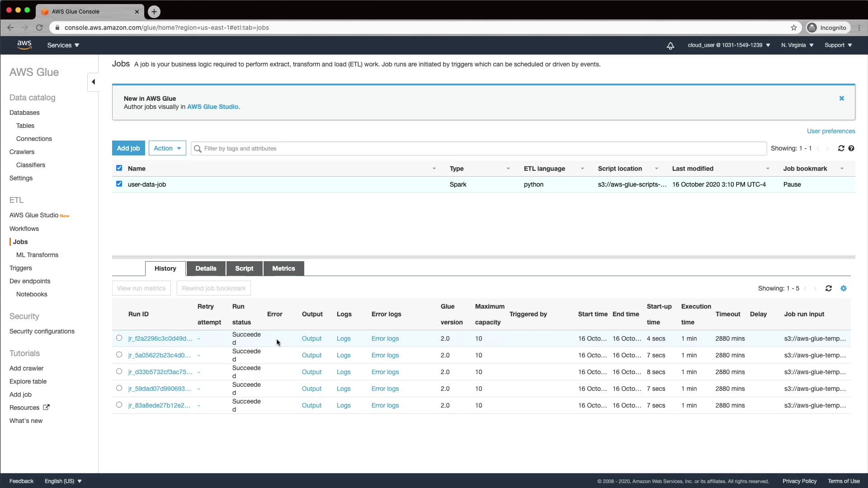Dismiss the New in AWS Glue banner

[841, 99]
